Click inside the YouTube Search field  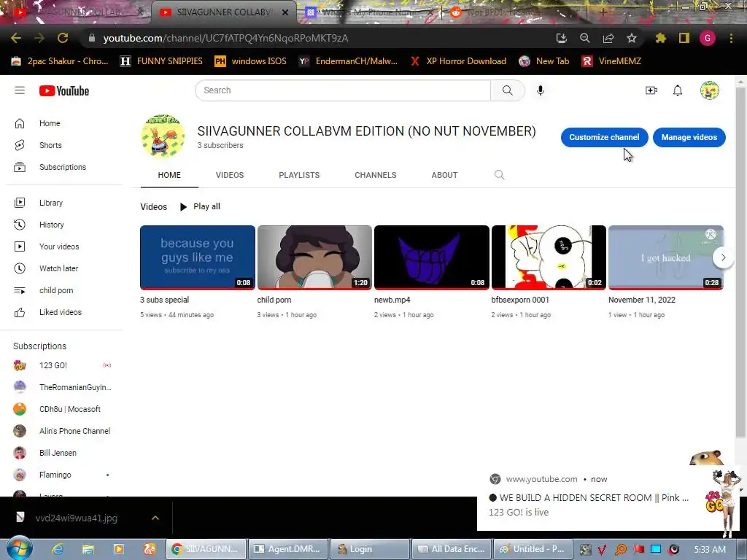coord(343,90)
